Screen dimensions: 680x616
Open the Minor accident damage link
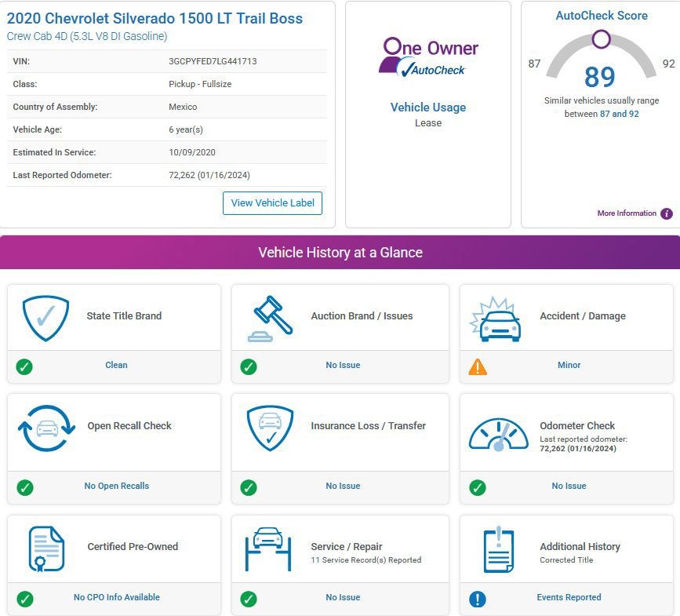(569, 365)
